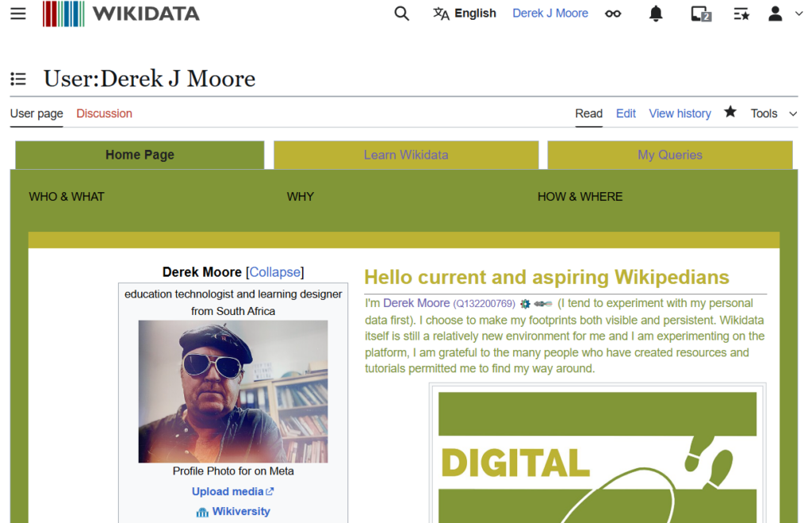Expand the user menu chevron
Viewport: 812px width, 523px height.
tap(799, 14)
